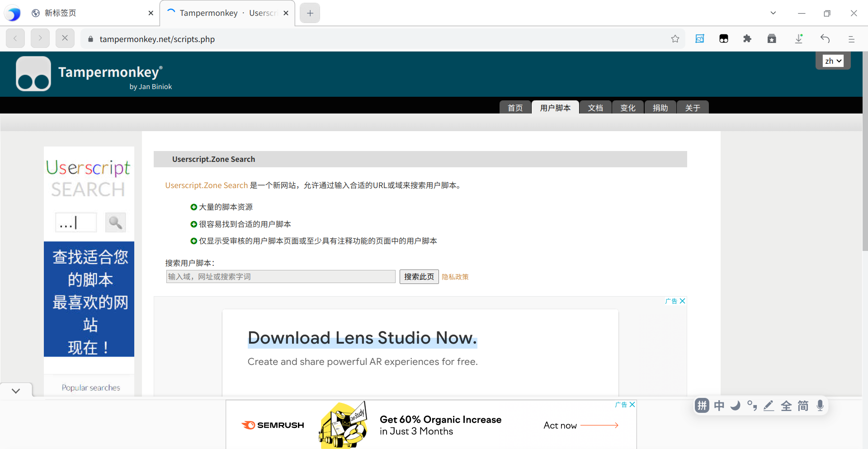Toggle Chinese/English mode on the IME bar
Screen dimensions: 868x449
point(719,406)
